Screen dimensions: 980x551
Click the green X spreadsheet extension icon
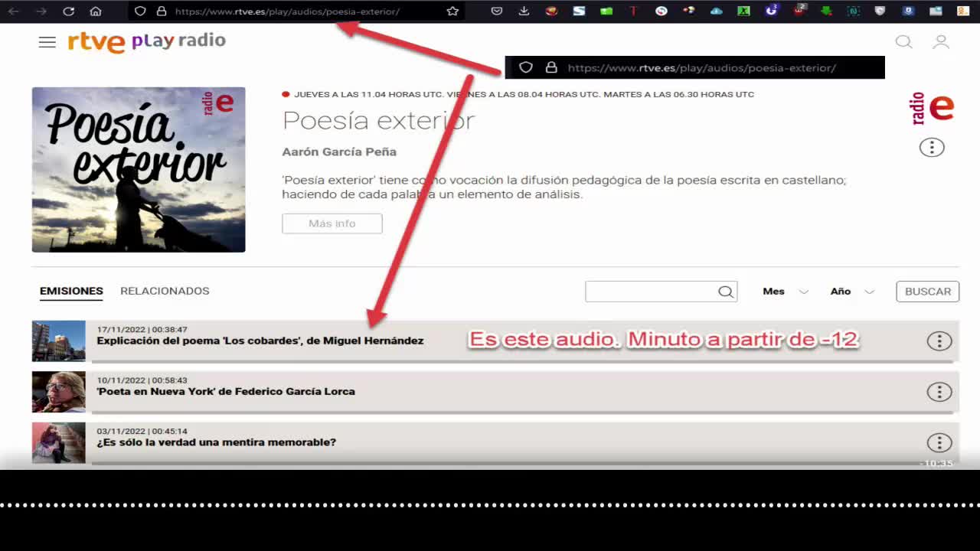[743, 11]
